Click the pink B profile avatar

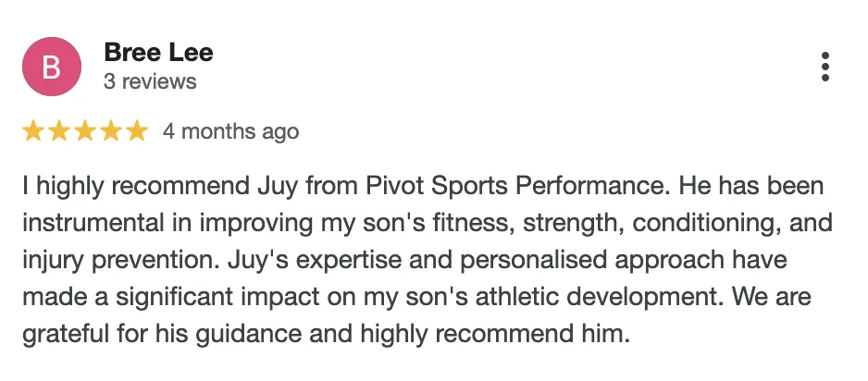tap(52, 67)
